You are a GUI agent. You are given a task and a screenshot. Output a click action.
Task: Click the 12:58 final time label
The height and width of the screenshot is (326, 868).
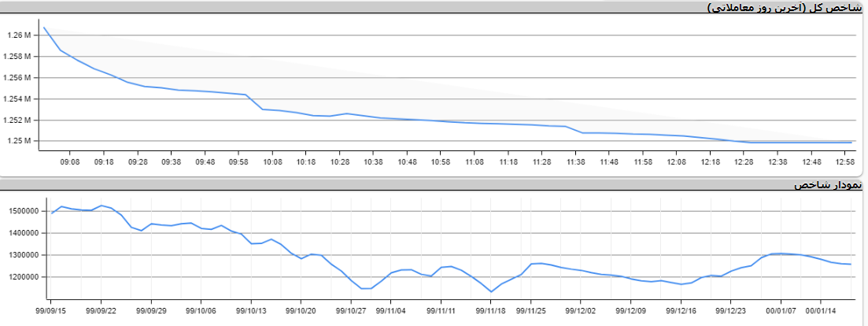click(x=845, y=161)
